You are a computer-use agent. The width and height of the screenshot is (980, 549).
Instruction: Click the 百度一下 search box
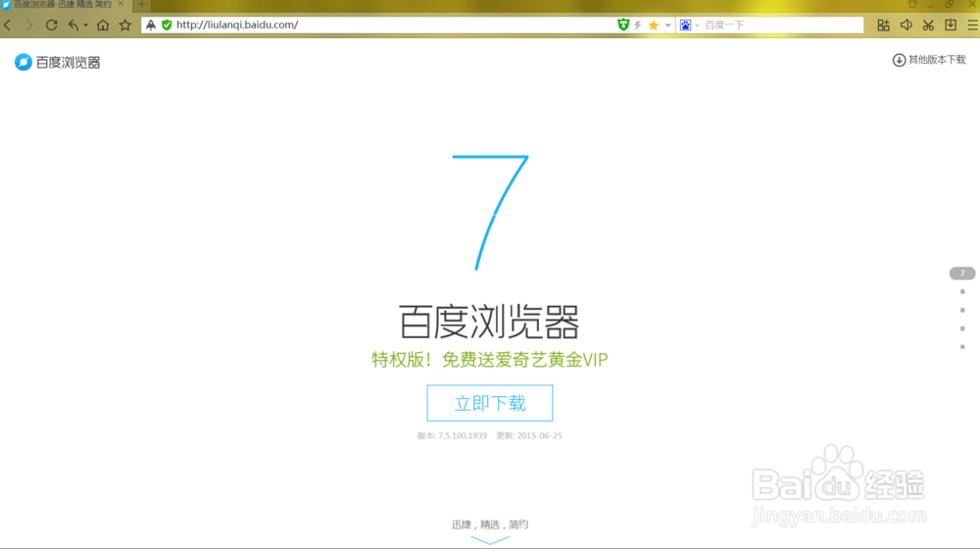click(782, 25)
